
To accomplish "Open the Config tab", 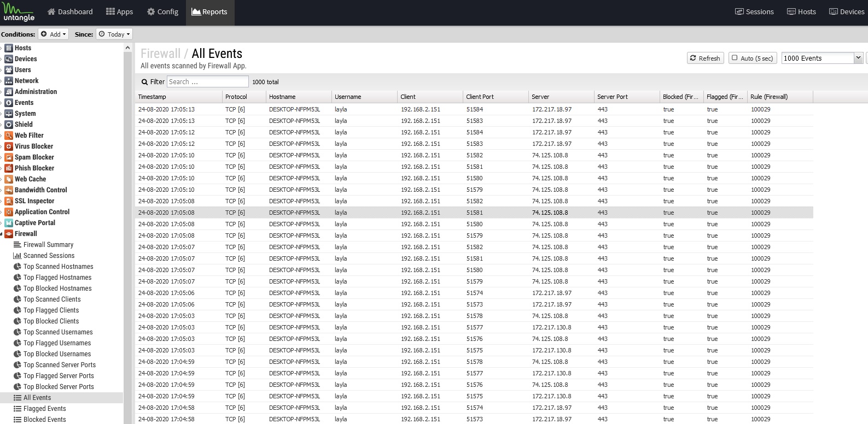I will [x=162, y=11].
